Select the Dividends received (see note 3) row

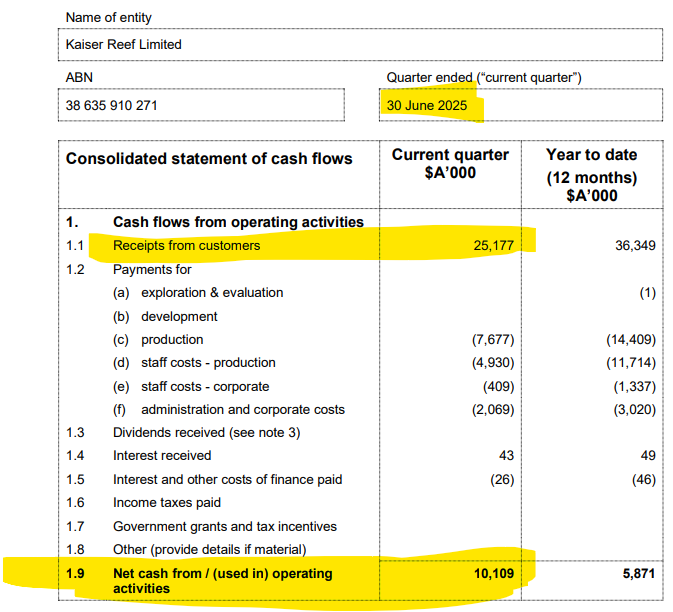[205, 433]
